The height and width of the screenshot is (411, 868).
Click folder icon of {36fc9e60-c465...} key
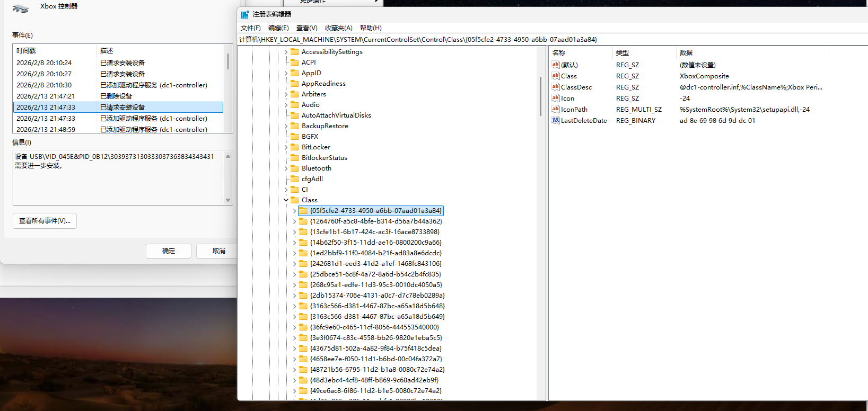click(303, 327)
